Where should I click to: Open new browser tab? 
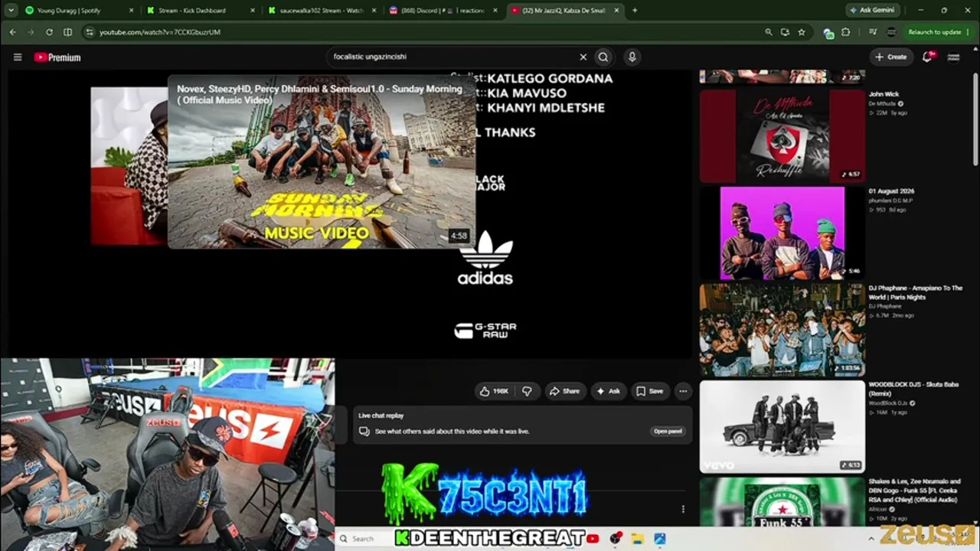pyautogui.click(x=635, y=11)
